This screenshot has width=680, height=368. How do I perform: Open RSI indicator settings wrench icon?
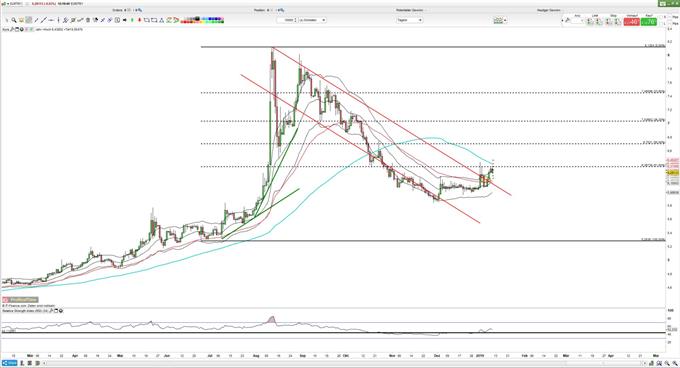click(51, 310)
